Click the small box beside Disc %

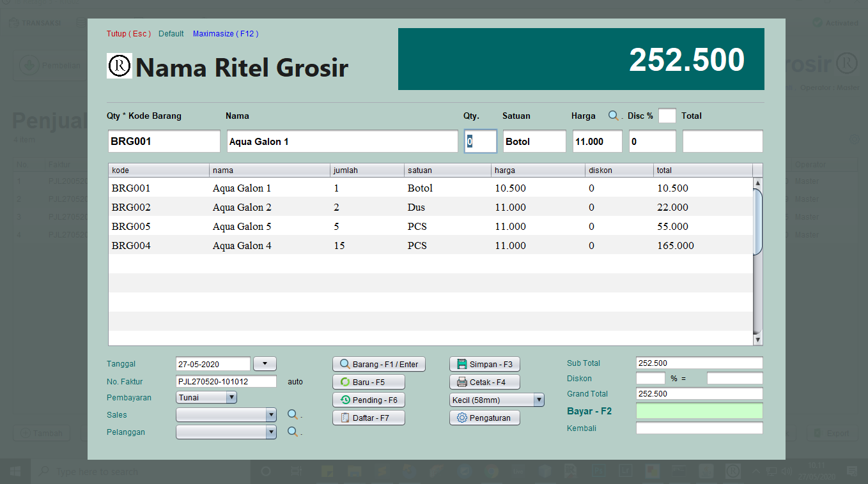pos(667,116)
